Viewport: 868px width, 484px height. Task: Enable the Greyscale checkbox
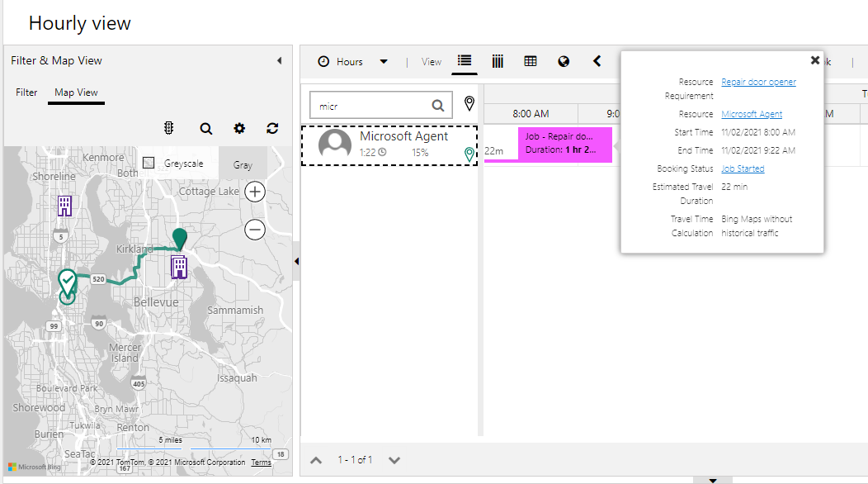tap(149, 163)
